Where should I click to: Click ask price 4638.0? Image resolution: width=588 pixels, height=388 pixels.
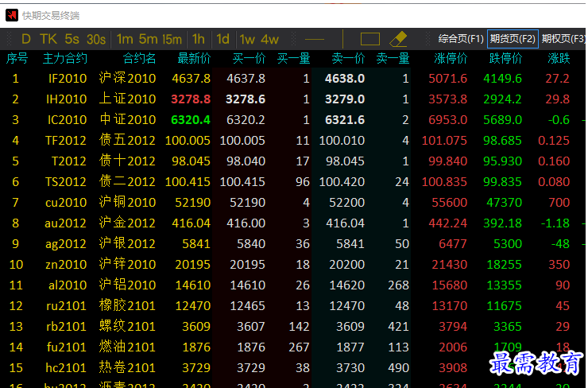pyautogui.click(x=345, y=79)
